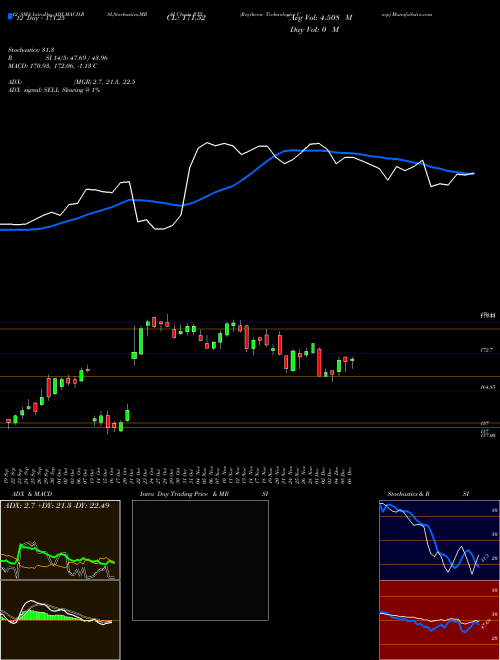Click the 164.85 price axis label
This screenshot has width=500, height=660.
(x=488, y=386)
